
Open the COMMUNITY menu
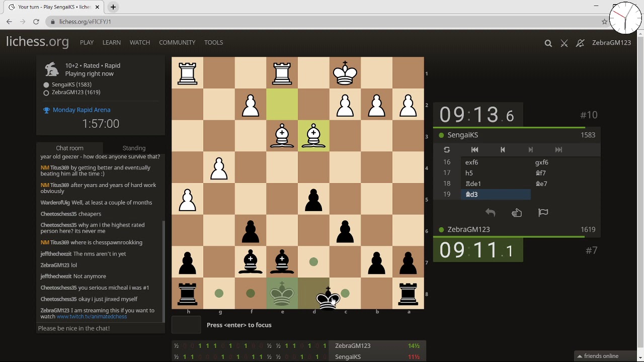coord(177,43)
